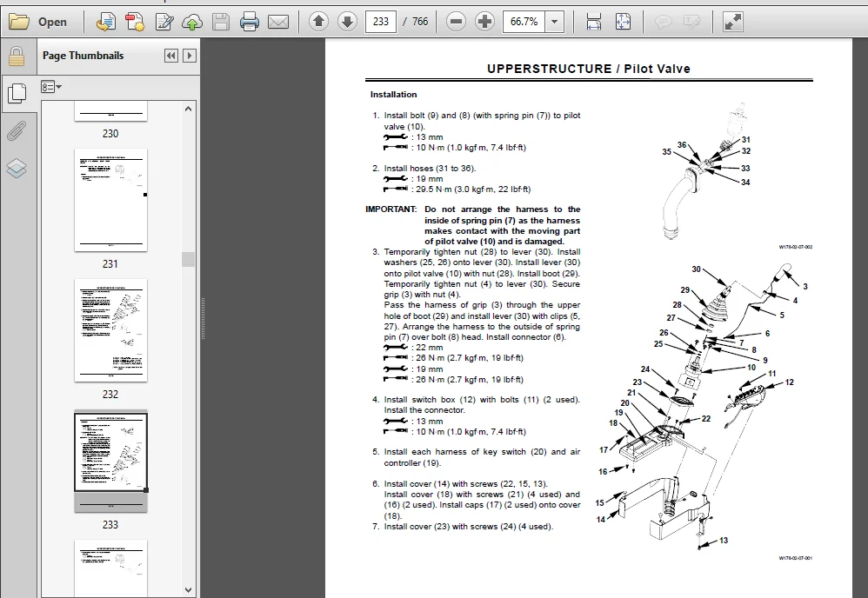The image size is (868, 598).
Task: Collapse the thumbnails panel with double arrows
Action: tap(171, 56)
